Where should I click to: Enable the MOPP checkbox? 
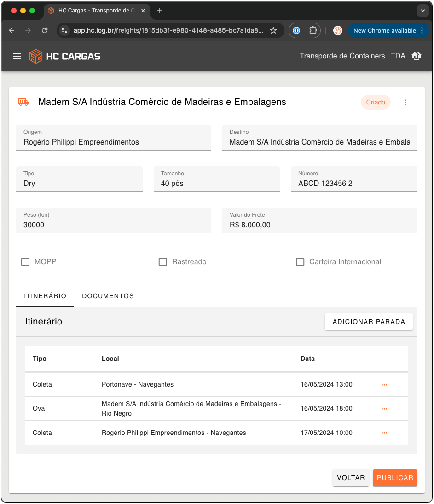click(x=25, y=262)
